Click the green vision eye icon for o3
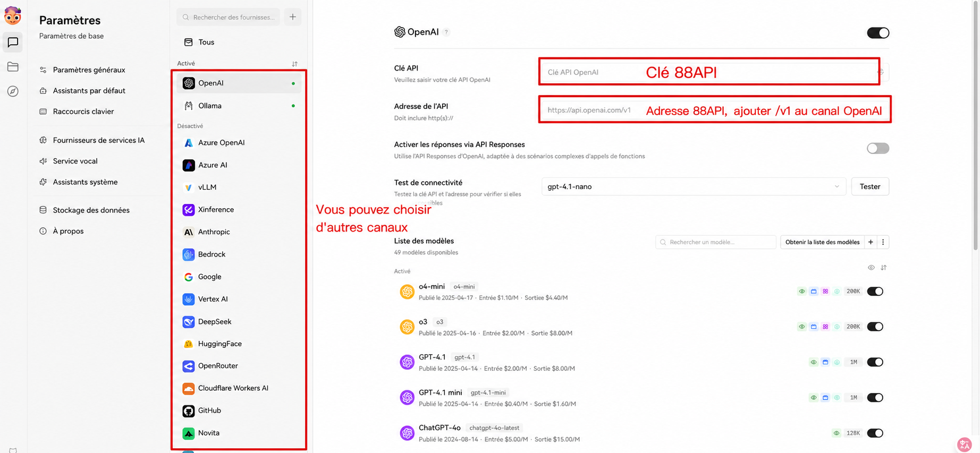Image resolution: width=980 pixels, height=453 pixels. [802, 327]
